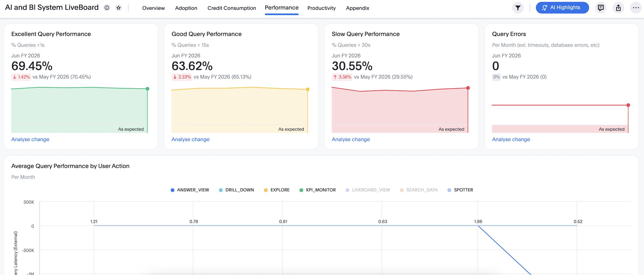The image size is (644, 275).
Task: Click the Slow Query Performance endpoint marker
Action: point(468,88)
